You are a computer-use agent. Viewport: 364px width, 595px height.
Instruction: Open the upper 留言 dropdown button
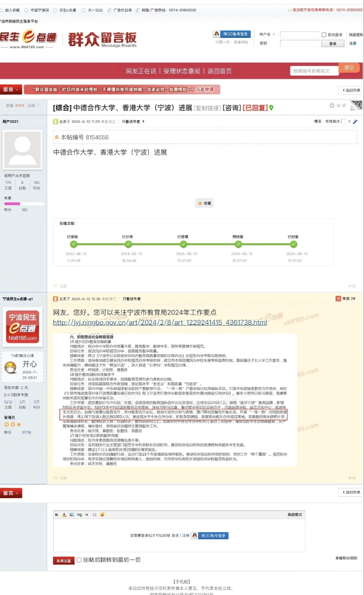(x=11, y=89)
